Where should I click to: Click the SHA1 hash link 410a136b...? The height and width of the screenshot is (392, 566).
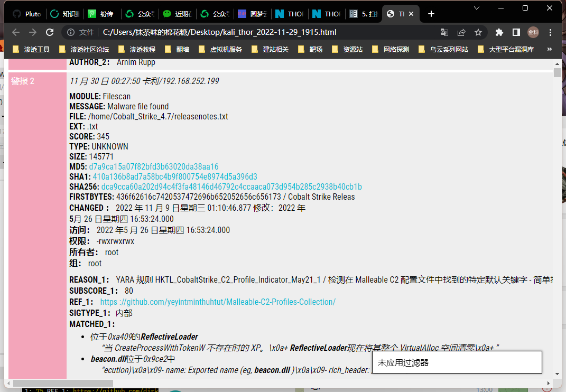(175, 177)
